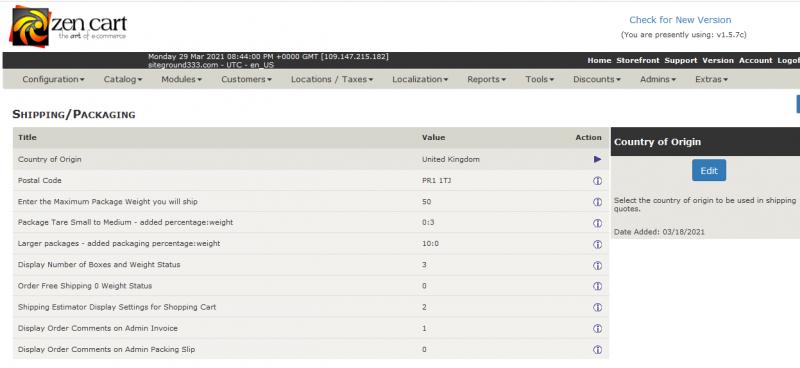Click the Value column header
The width and height of the screenshot is (800, 368).
(x=434, y=137)
